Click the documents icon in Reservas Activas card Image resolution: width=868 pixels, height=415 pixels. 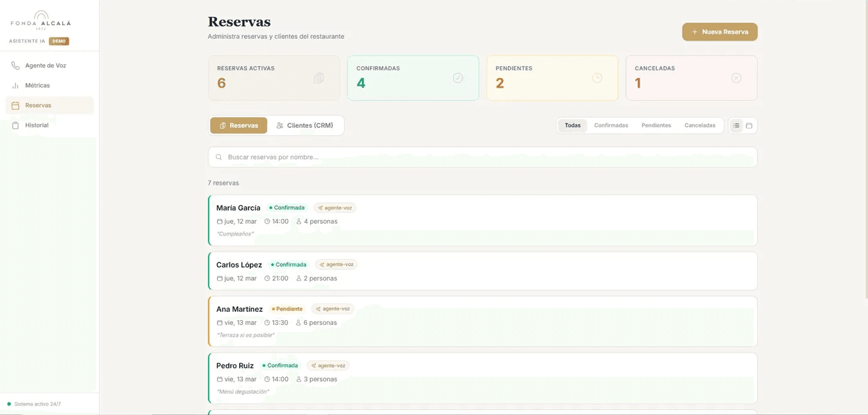(319, 78)
